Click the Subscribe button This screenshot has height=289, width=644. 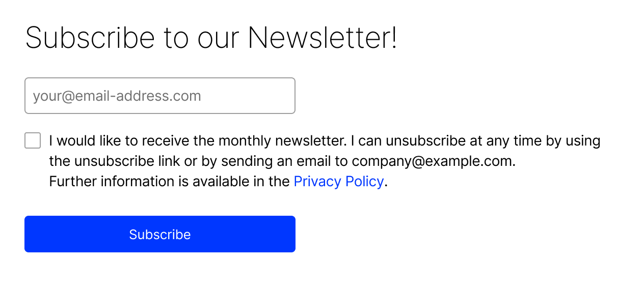point(160,234)
